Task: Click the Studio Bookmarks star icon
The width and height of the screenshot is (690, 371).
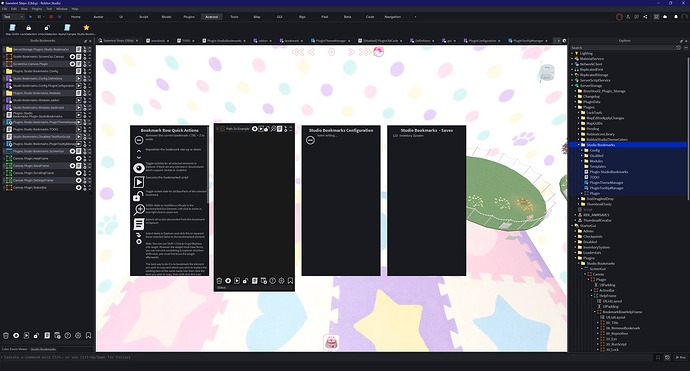Action: click(86, 28)
